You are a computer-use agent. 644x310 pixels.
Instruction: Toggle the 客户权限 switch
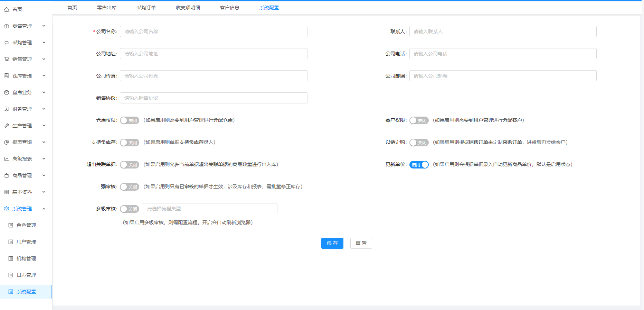pos(419,120)
